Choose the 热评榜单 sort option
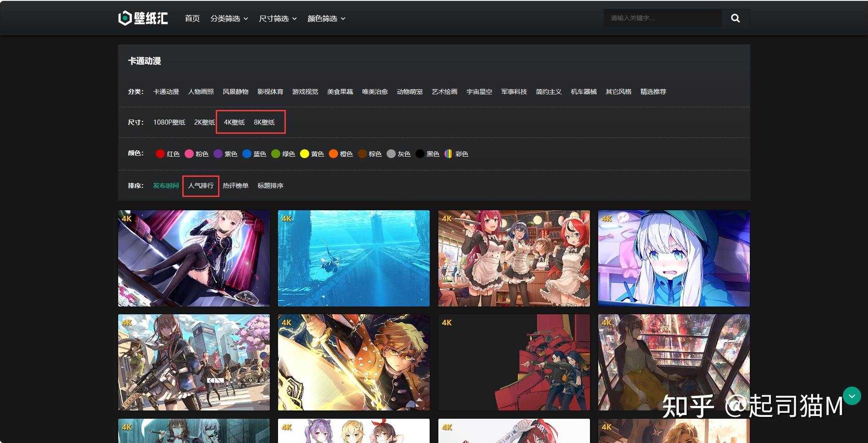 (235, 186)
